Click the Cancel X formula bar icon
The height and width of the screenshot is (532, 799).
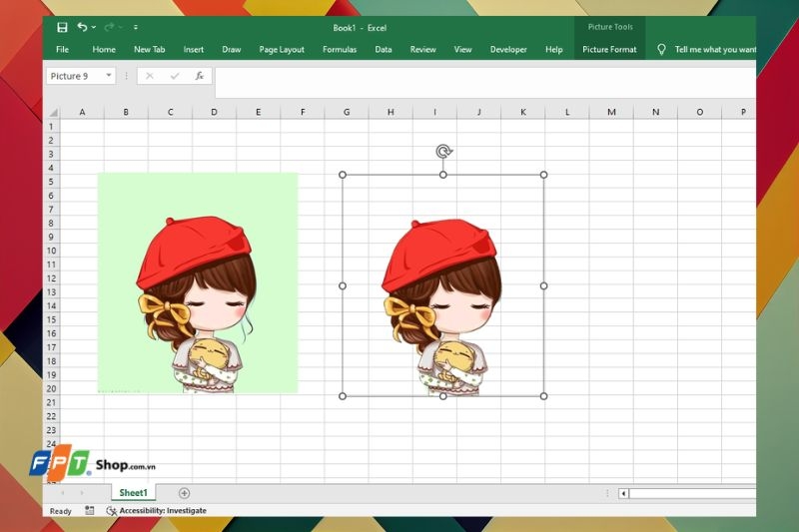pyautogui.click(x=149, y=76)
